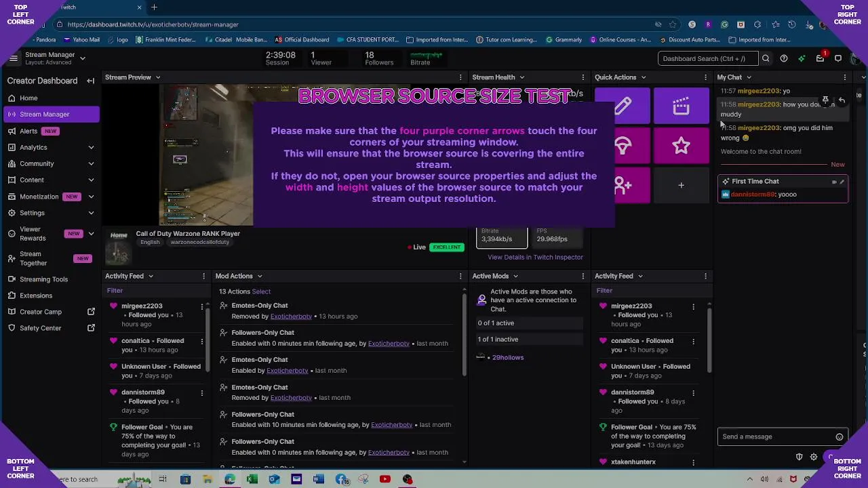Image resolution: width=868 pixels, height=488 pixels.
Task: Click the green sparkle icon in top bar
Action: pos(802,58)
